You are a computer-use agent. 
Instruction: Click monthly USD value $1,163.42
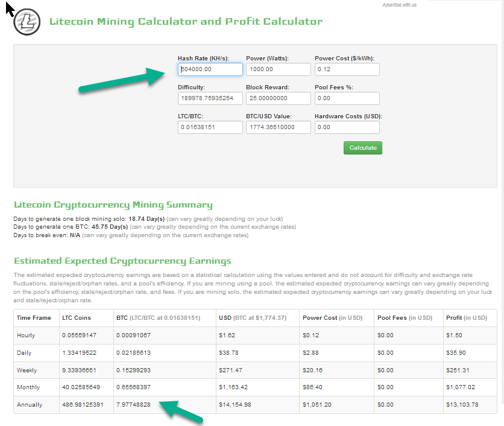tap(233, 387)
